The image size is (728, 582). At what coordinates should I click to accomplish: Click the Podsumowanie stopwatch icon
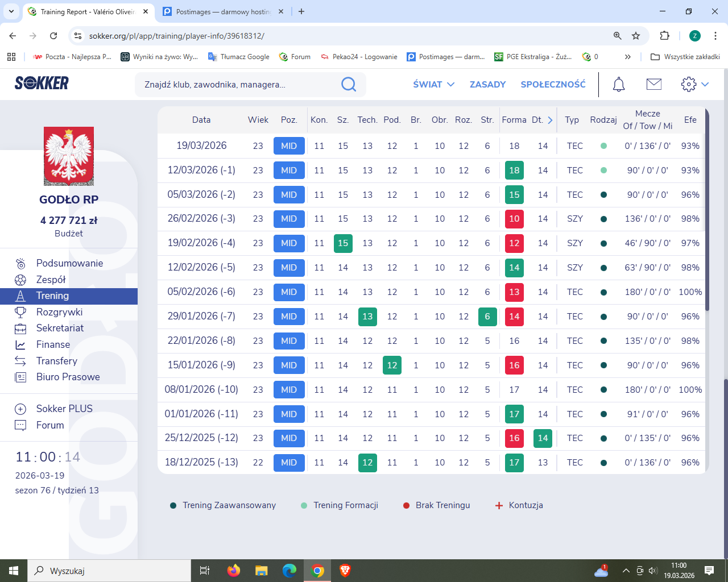[x=20, y=263]
